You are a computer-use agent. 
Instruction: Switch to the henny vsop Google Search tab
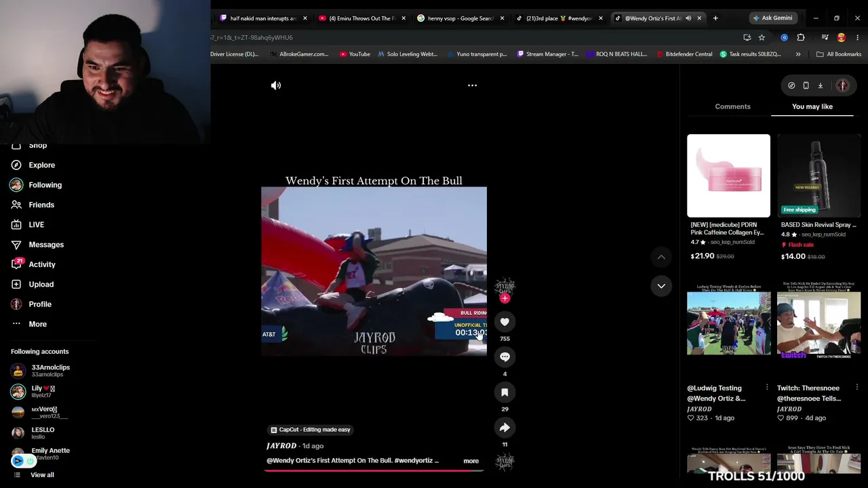(460, 18)
